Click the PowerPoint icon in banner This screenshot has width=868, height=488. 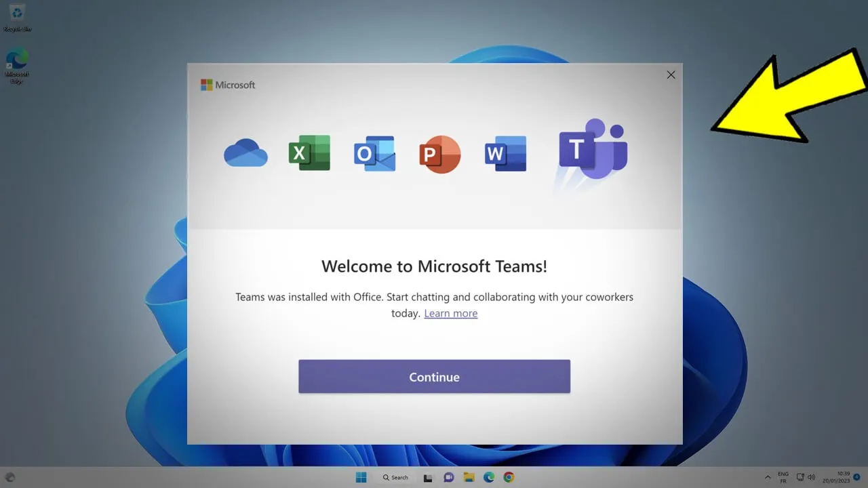439,154
